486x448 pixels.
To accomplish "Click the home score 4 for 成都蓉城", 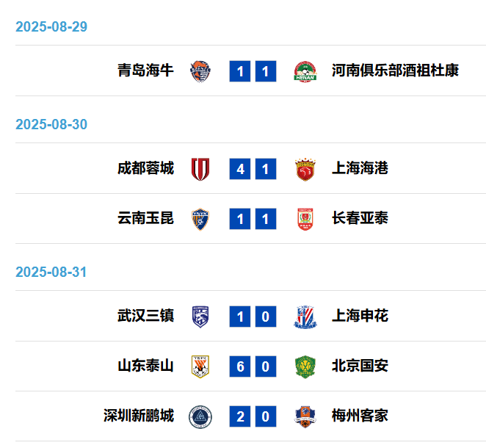I will [240, 169].
